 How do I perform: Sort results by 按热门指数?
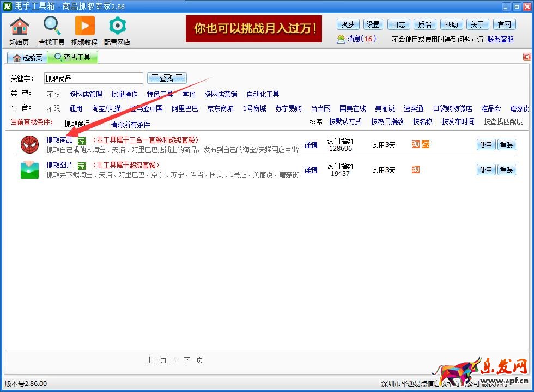387,122
